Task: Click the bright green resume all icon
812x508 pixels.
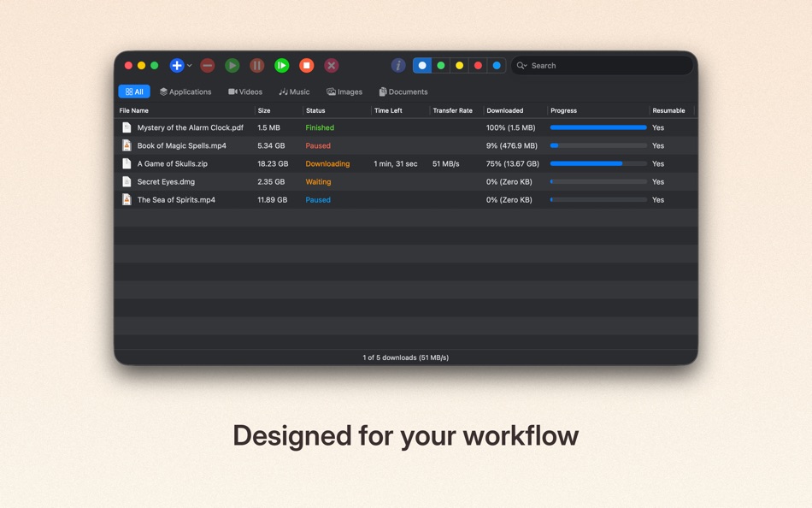Action: (282, 65)
